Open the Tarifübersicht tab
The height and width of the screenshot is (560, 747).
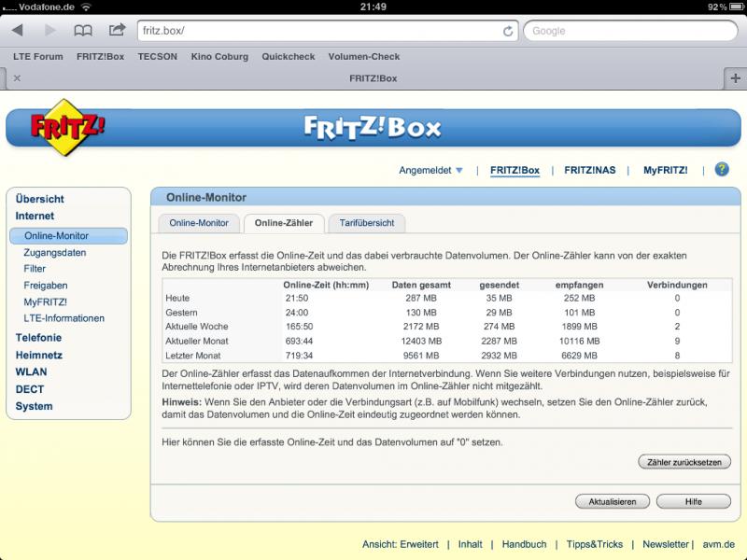(367, 223)
